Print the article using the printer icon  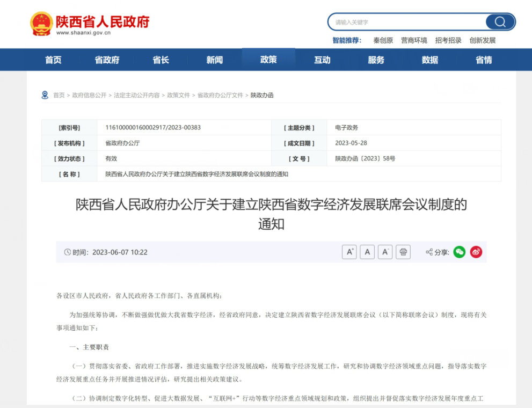[403, 252]
